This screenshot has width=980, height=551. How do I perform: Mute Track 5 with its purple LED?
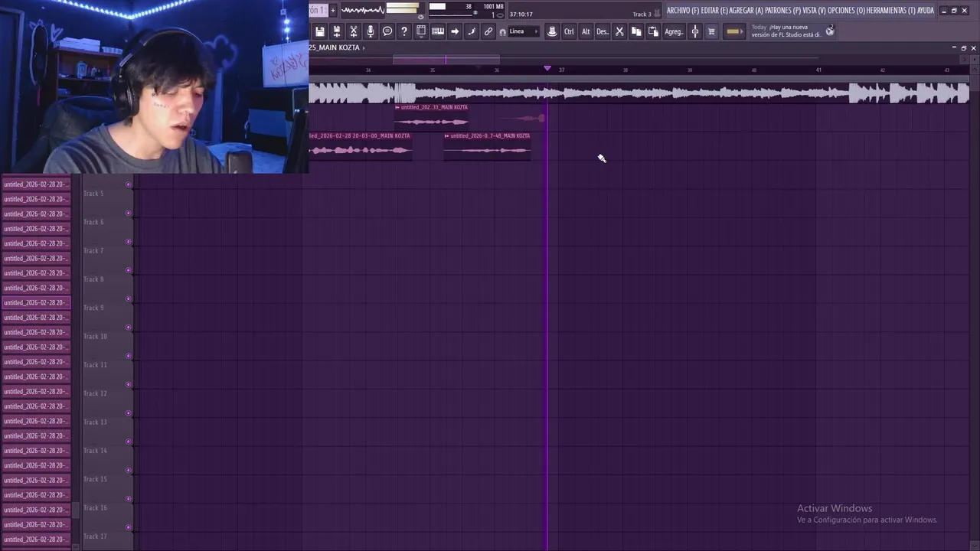click(128, 184)
